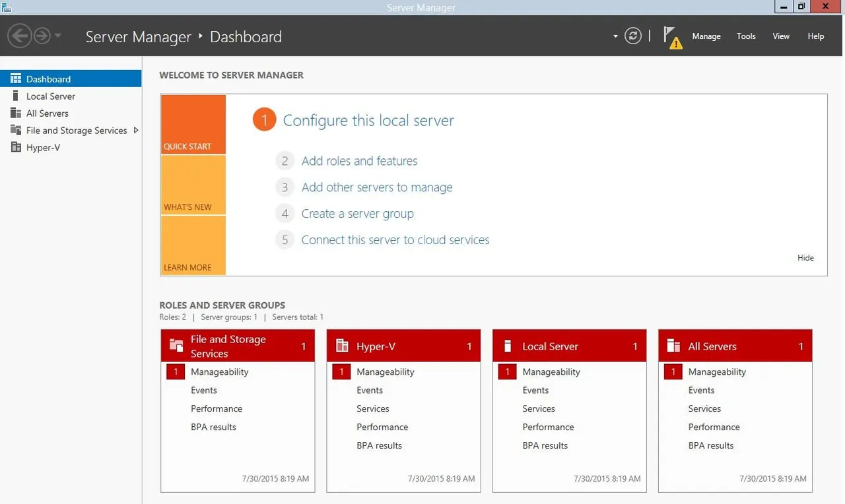Click the Local Server sidebar icon
The image size is (845, 504).
click(x=16, y=96)
